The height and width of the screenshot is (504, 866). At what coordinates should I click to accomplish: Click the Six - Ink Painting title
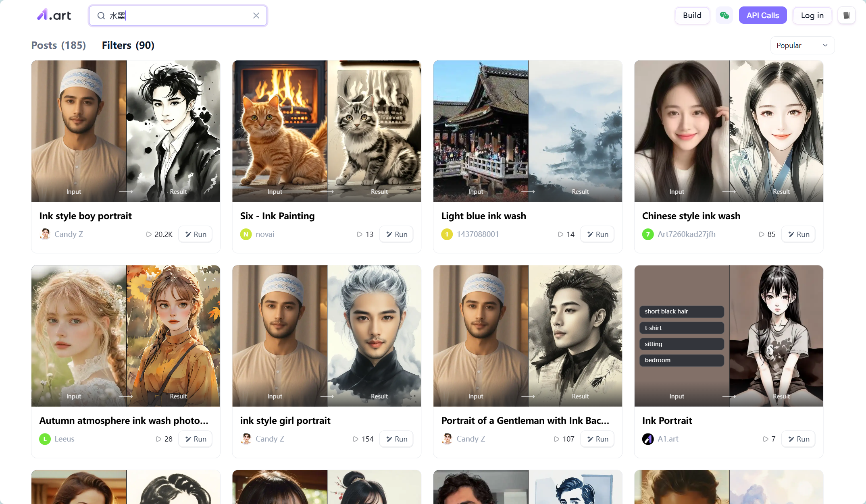[277, 216]
